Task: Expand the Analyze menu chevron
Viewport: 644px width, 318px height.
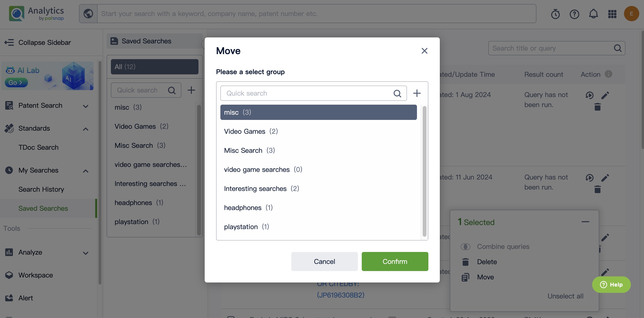Action: tap(85, 253)
